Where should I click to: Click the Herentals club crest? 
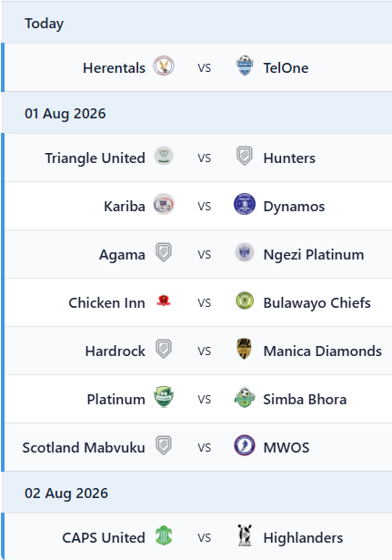click(x=164, y=66)
